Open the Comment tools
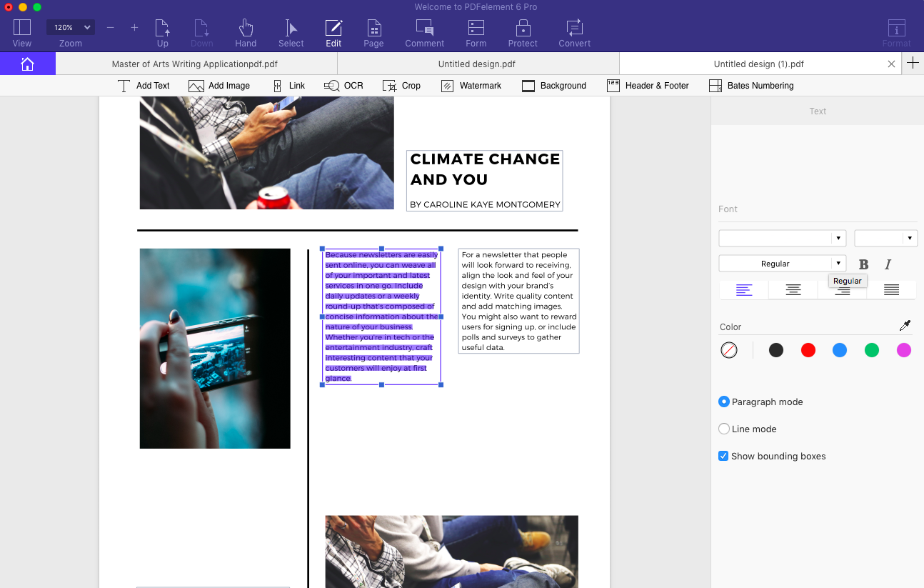924x588 pixels. coord(424,31)
